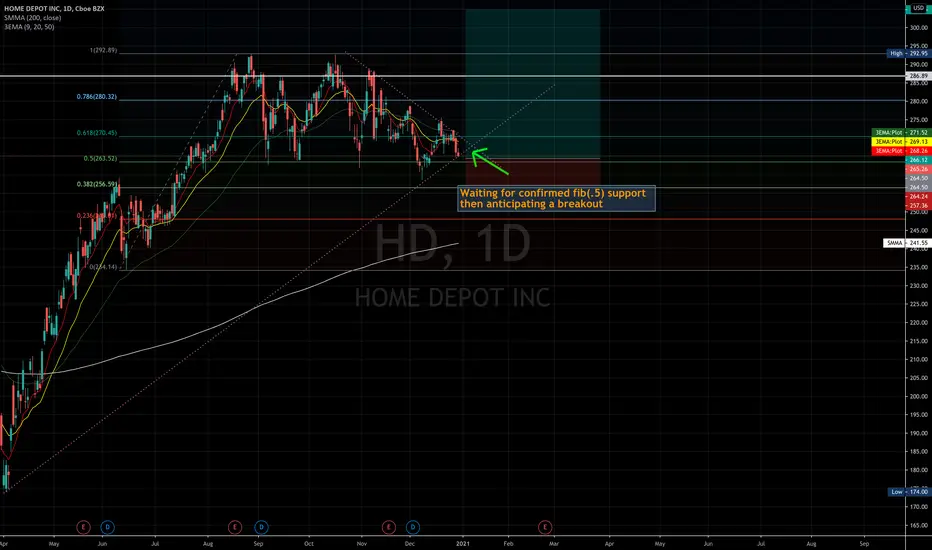This screenshot has width=932, height=550.
Task: Click the Nov label on time axis
Action: 361,543
